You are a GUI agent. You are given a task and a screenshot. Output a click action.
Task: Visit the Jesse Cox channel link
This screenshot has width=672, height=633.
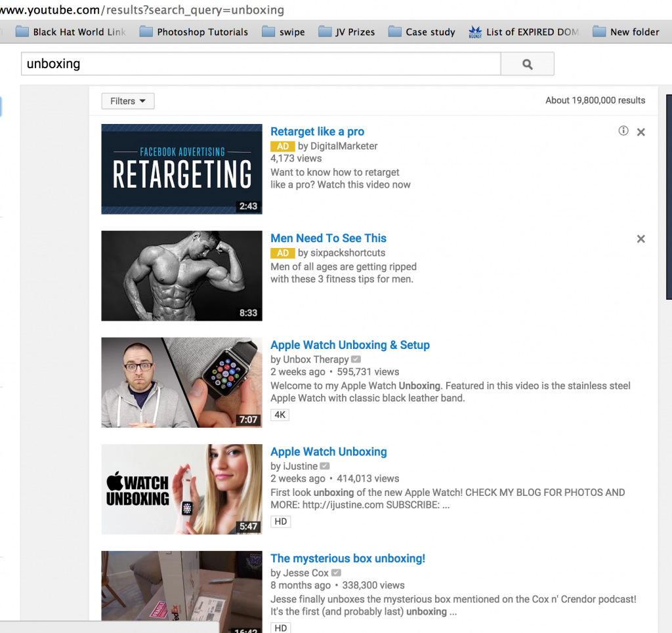[306, 573]
